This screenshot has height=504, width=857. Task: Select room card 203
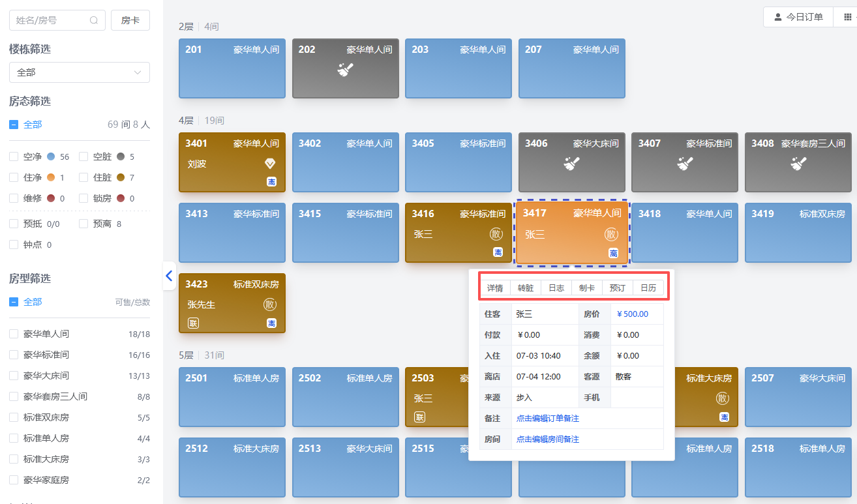click(x=459, y=68)
